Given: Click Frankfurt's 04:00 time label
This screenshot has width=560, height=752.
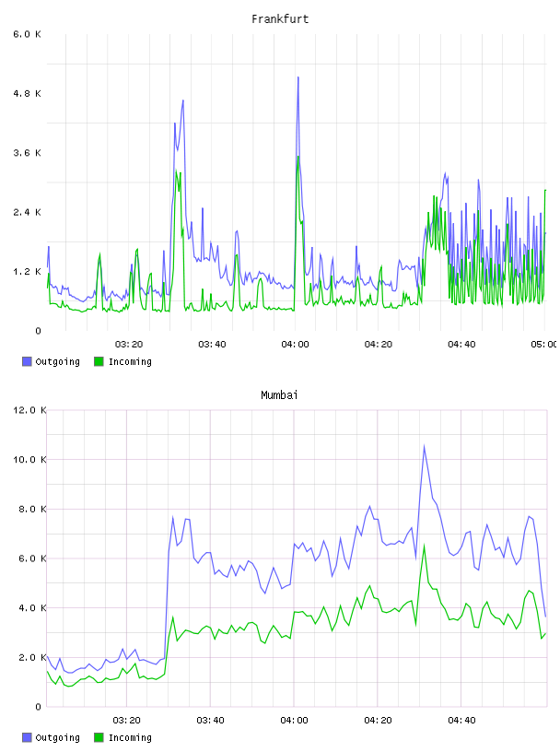Looking at the screenshot, I should coord(295,345).
